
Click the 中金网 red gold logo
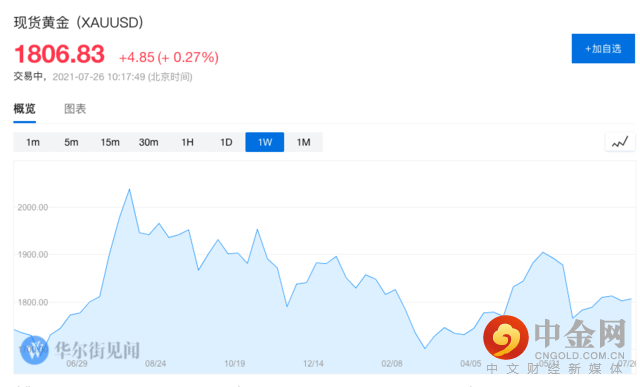pos(506,338)
